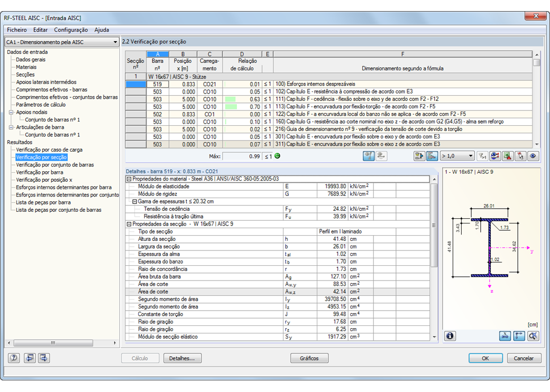Click W 16x67 section drawing

point(490,247)
